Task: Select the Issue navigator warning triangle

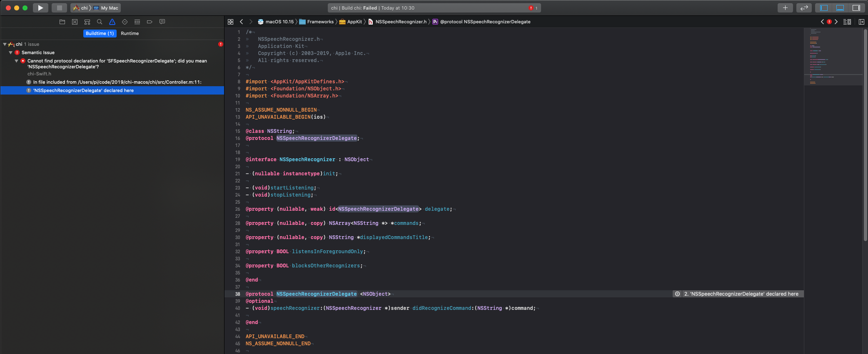Action: pyautogui.click(x=112, y=22)
